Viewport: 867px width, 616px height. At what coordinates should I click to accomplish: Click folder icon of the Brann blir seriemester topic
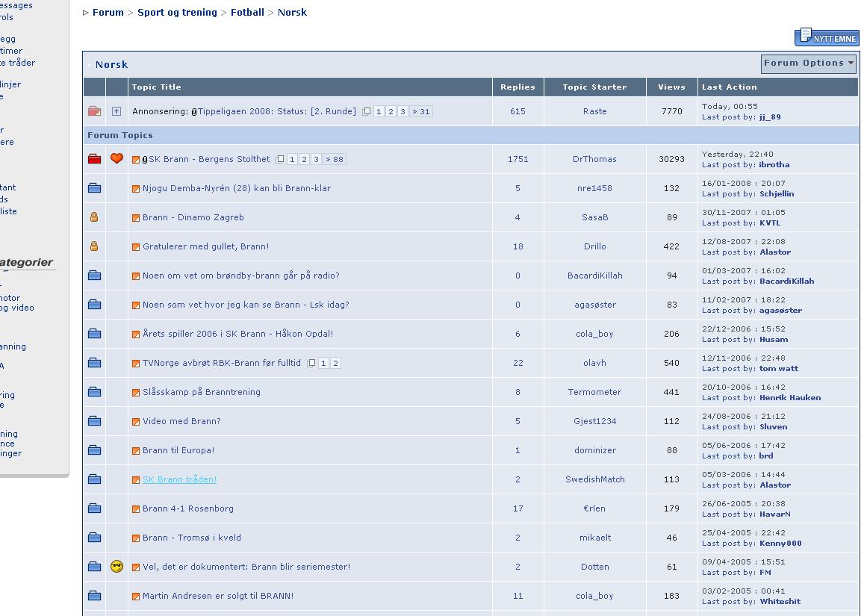(x=95, y=567)
